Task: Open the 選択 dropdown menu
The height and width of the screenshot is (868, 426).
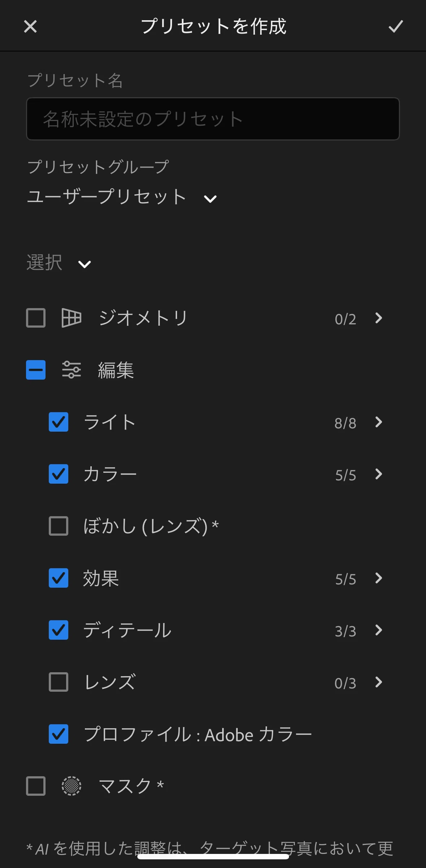Action: 59,263
